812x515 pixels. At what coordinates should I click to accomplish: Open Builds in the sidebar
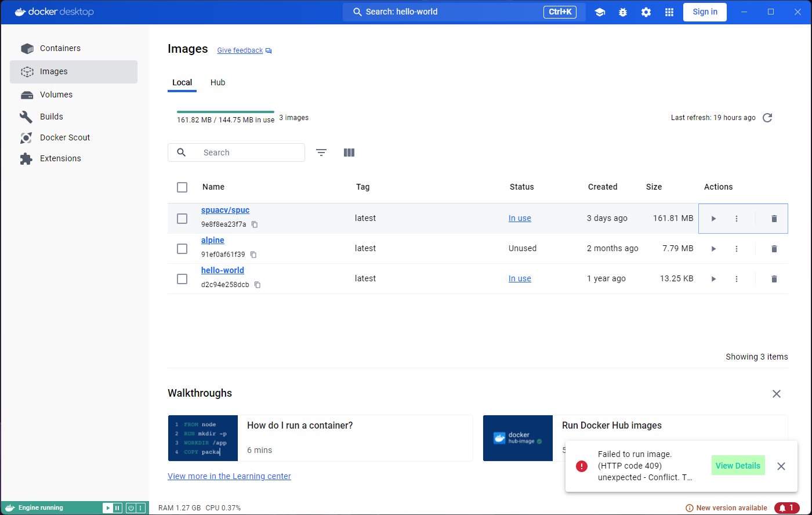pos(74,117)
